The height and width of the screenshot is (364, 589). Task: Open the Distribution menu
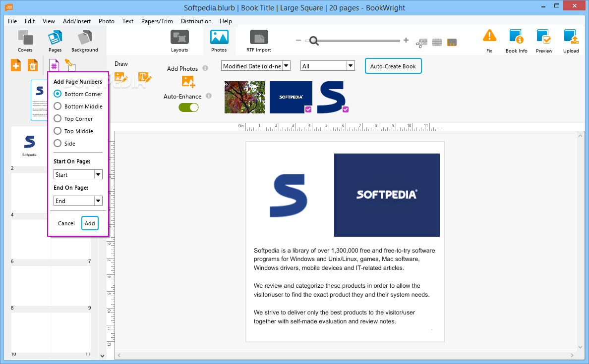point(196,21)
